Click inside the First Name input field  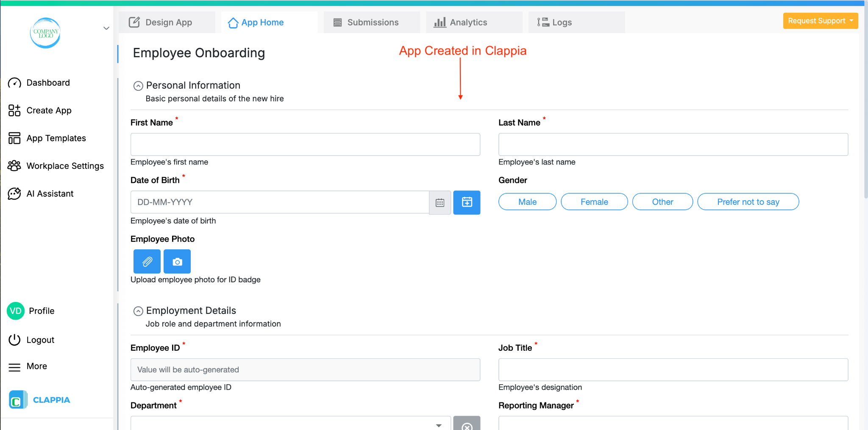click(305, 144)
